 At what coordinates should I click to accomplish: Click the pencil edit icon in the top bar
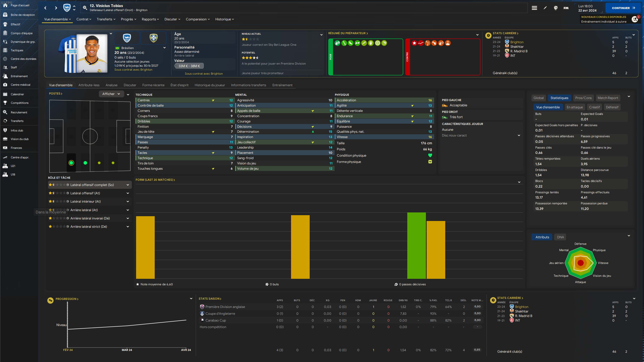(x=545, y=8)
